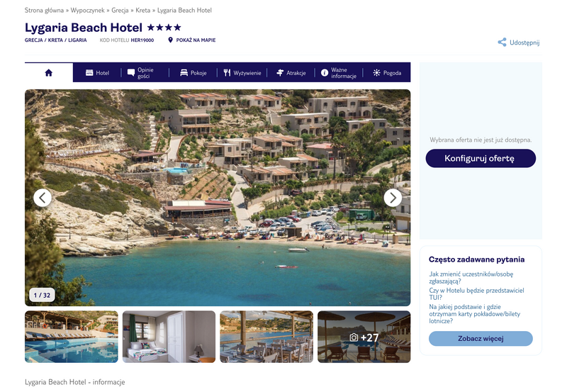
Task: Click the Konfiguruj ofertę button
Action: (481, 158)
